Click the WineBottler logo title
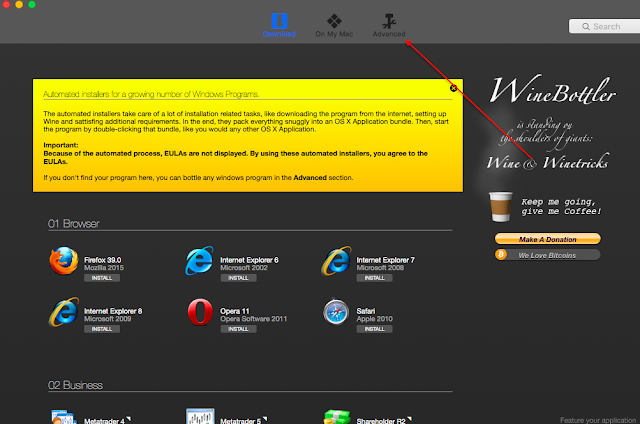Viewport: 640px width, 424px height. [x=553, y=90]
